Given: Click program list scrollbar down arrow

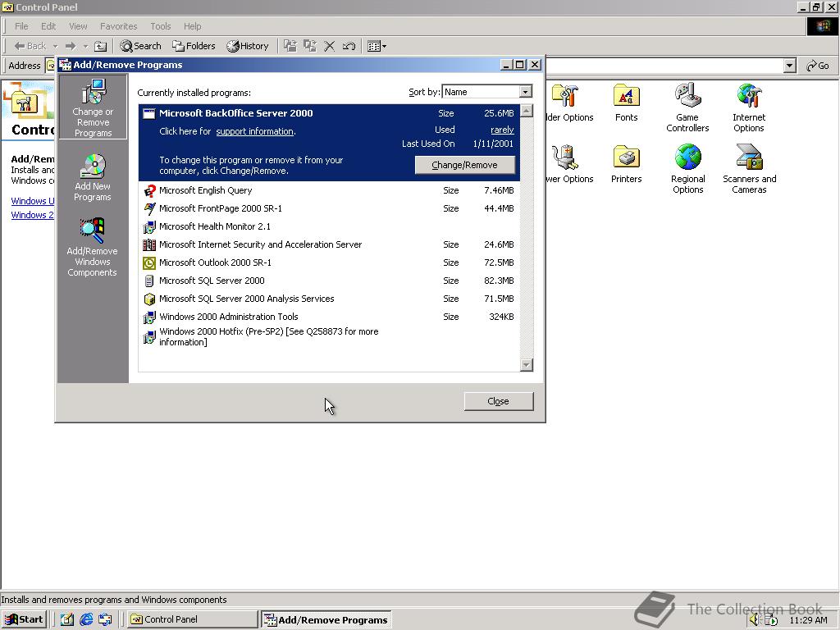Looking at the screenshot, I should (x=527, y=365).
